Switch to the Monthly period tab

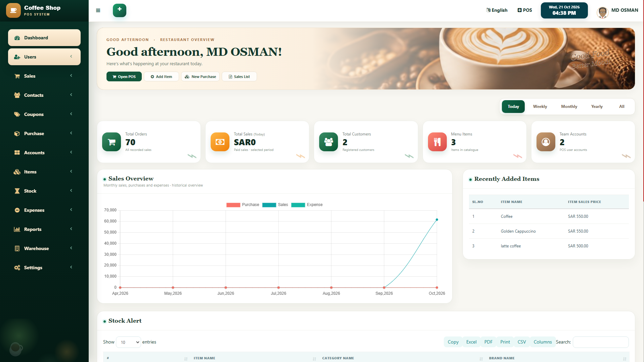tap(569, 107)
